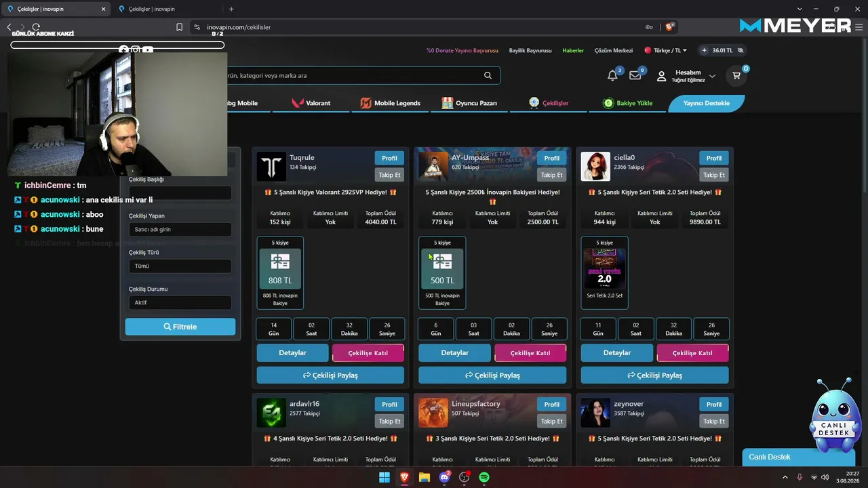Image resolution: width=868 pixels, height=488 pixels.
Task: Open the notifications bell
Action: [x=612, y=75]
